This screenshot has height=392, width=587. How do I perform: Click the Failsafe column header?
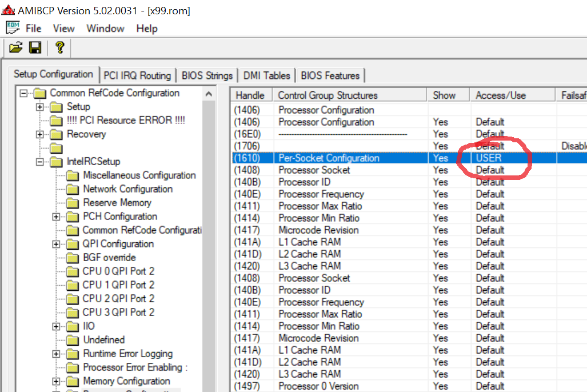(x=572, y=95)
